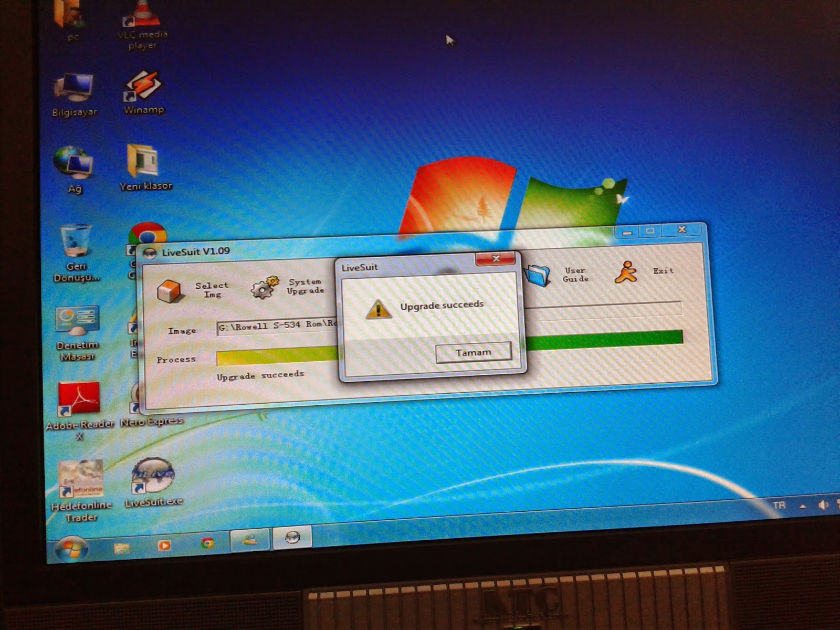Screen dimensions: 840x630
Task: Click the volume speaker icon in the system tray
Action: coord(823,505)
